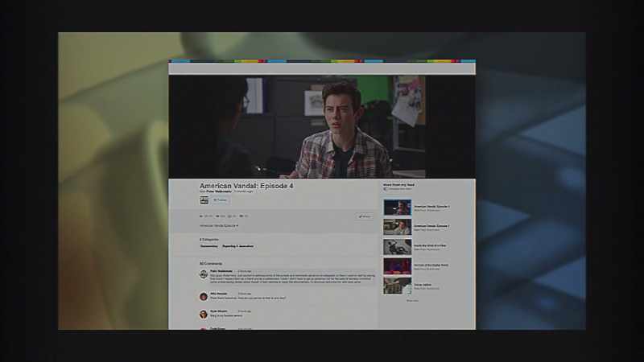644x362 pixels.
Task: Open the second related video thumbnail in the sidebar
Action: 397,227
